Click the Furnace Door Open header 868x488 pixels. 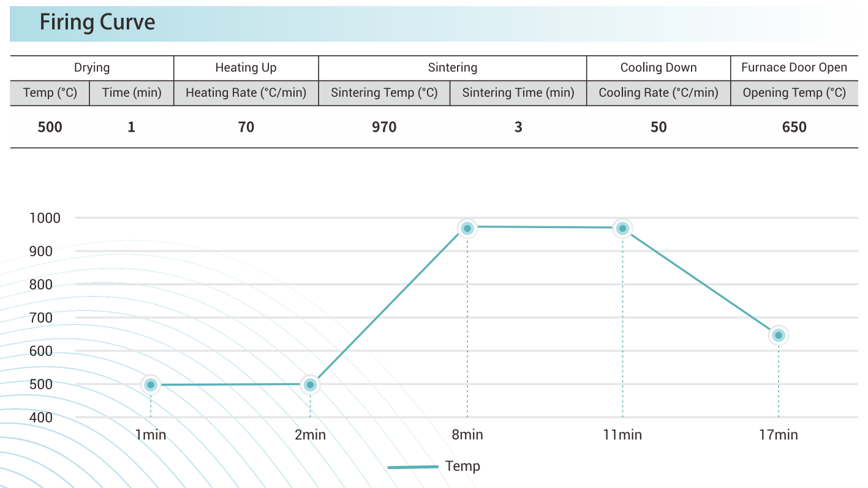point(794,67)
